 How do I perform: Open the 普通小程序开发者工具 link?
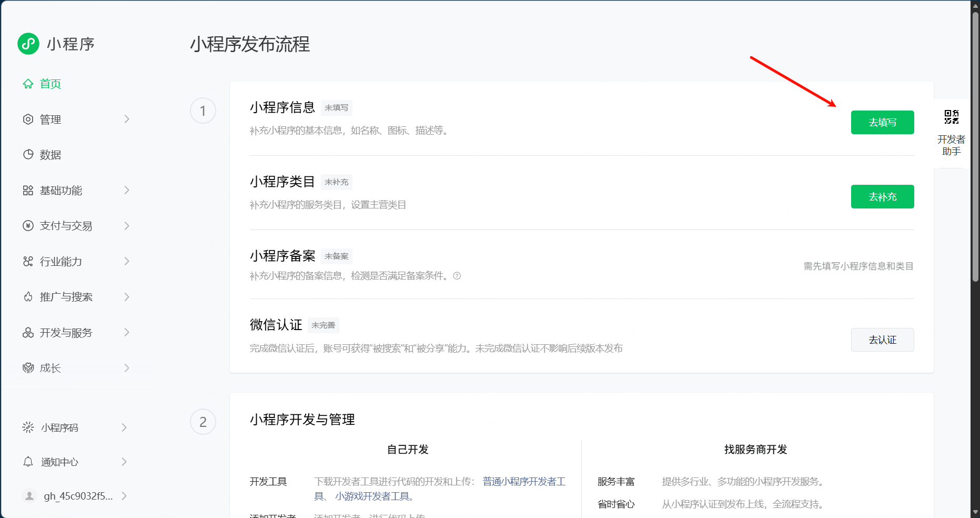coord(524,481)
